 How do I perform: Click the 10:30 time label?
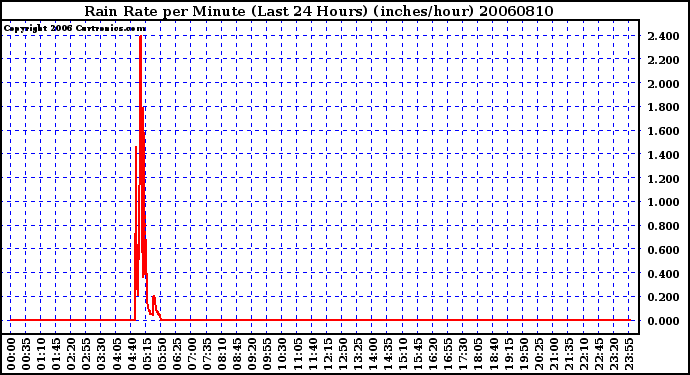282,354
